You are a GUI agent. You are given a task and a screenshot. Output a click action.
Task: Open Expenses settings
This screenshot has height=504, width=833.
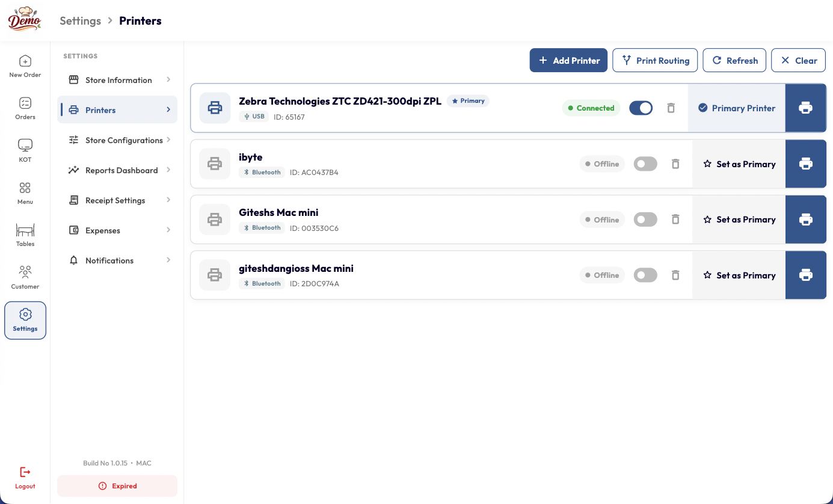tap(117, 230)
